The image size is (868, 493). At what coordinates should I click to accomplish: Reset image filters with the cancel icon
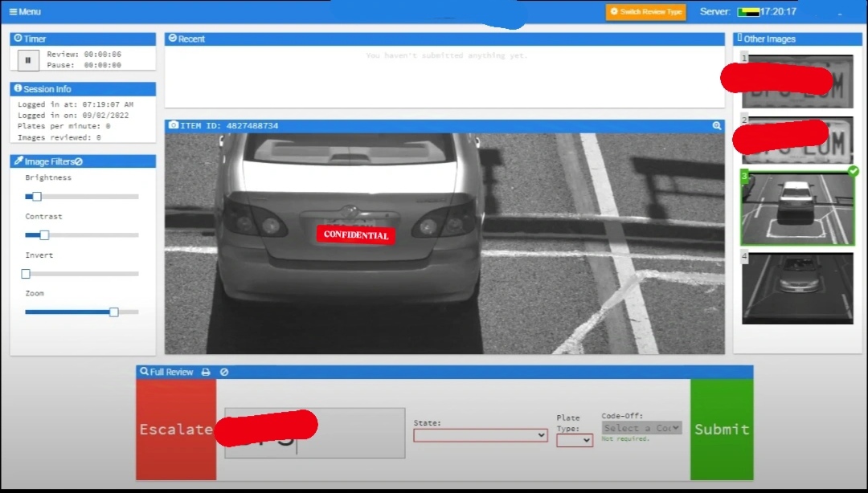79,161
